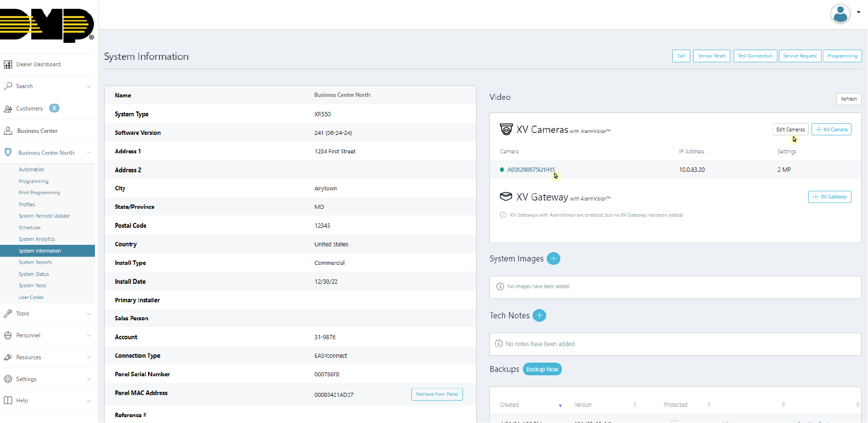This screenshot has height=423, width=868.
Task: Click the DMP logo
Action: pos(47,25)
